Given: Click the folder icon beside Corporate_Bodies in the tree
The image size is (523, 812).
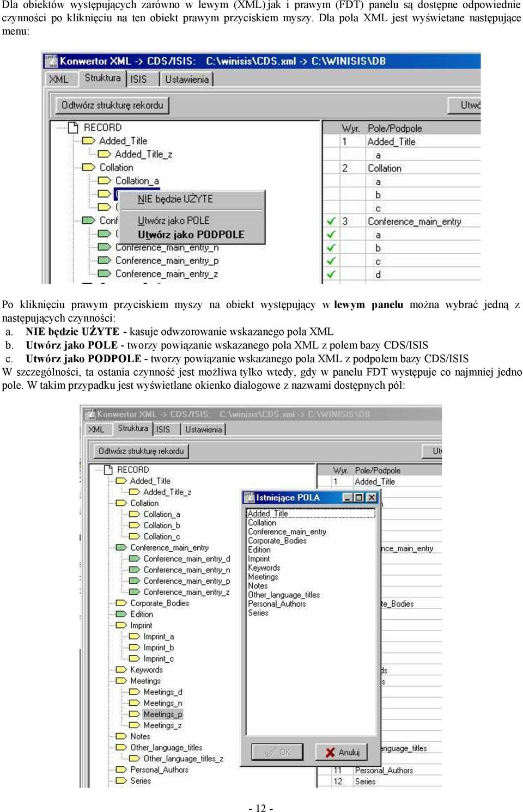Looking at the screenshot, I should coord(121,603).
